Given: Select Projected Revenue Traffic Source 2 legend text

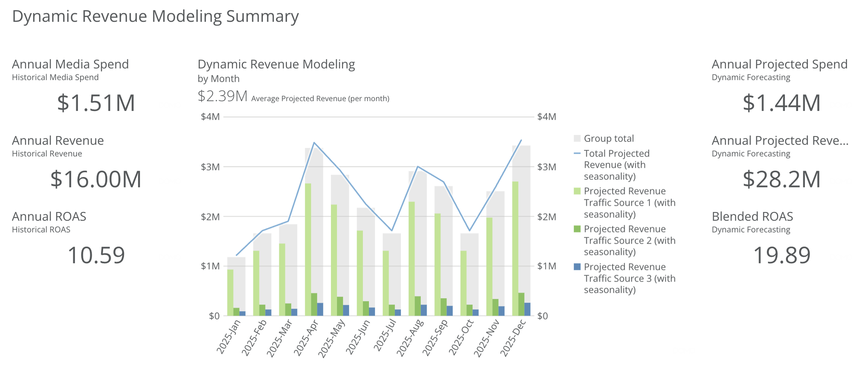Looking at the screenshot, I should coord(630,240).
